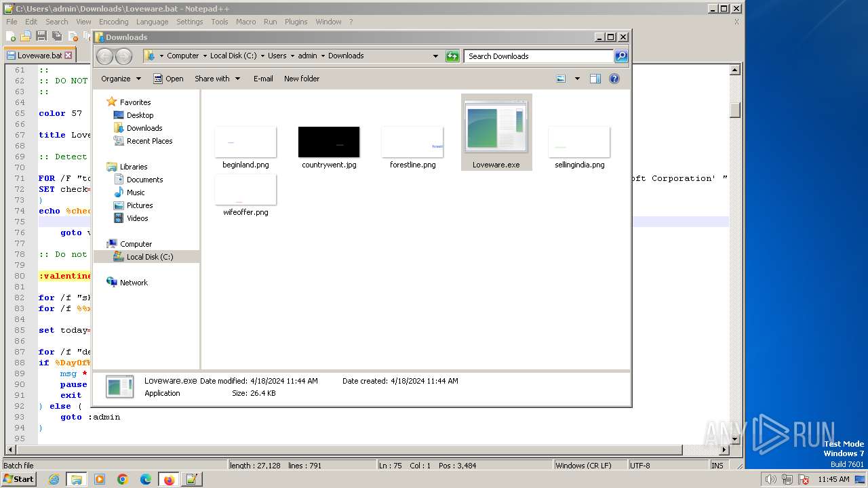Select countrywent.jpg thumbnail

coord(329,142)
